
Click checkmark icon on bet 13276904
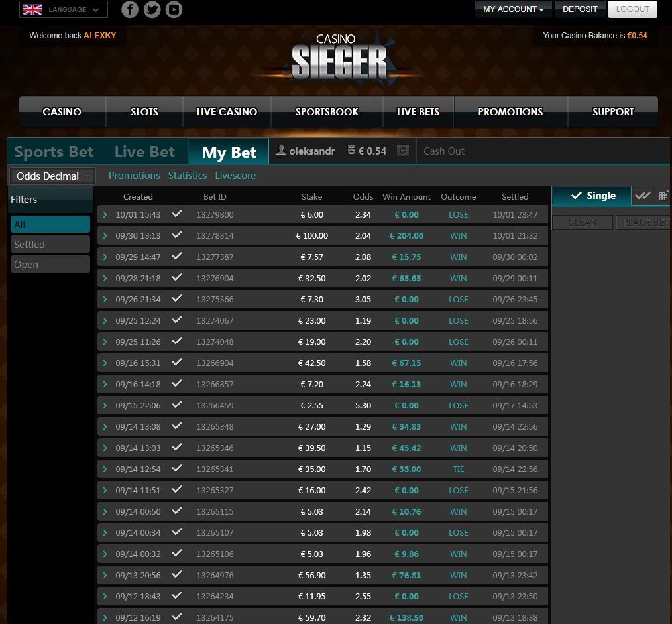click(177, 277)
